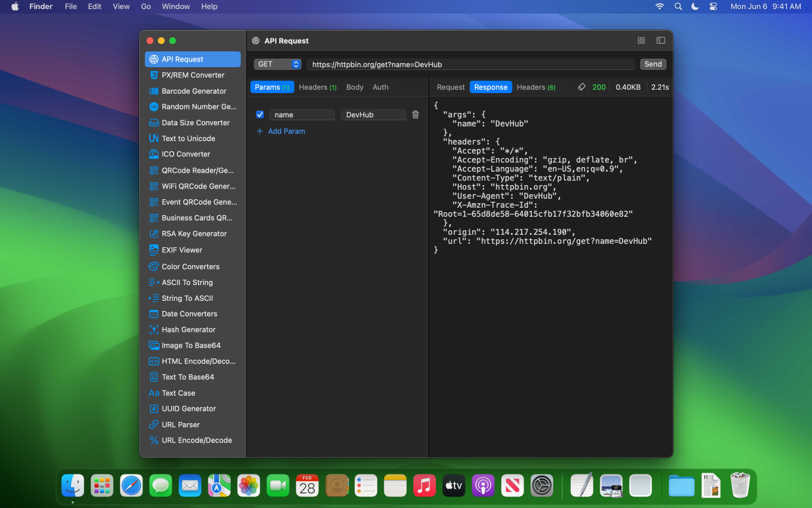Image resolution: width=812 pixels, height=508 pixels.
Task: Toggle the sidebar visibility icon
Action: (x=660, y=41)
